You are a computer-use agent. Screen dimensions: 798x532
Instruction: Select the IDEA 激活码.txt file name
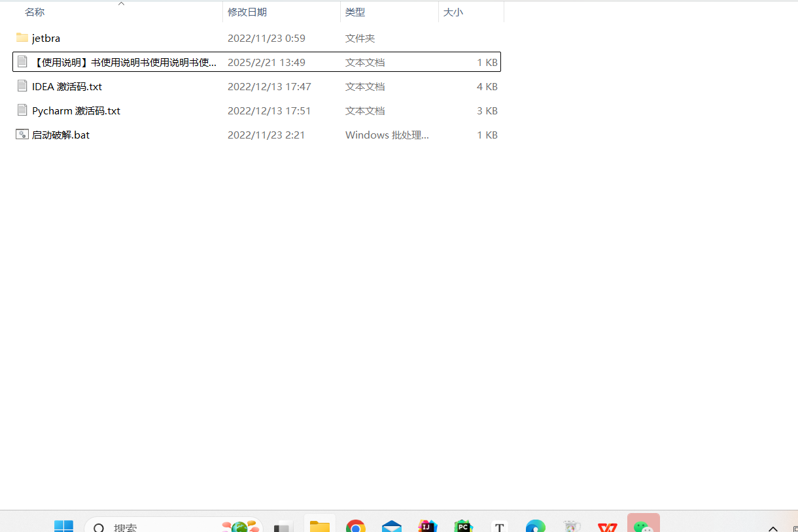point(67,87)
